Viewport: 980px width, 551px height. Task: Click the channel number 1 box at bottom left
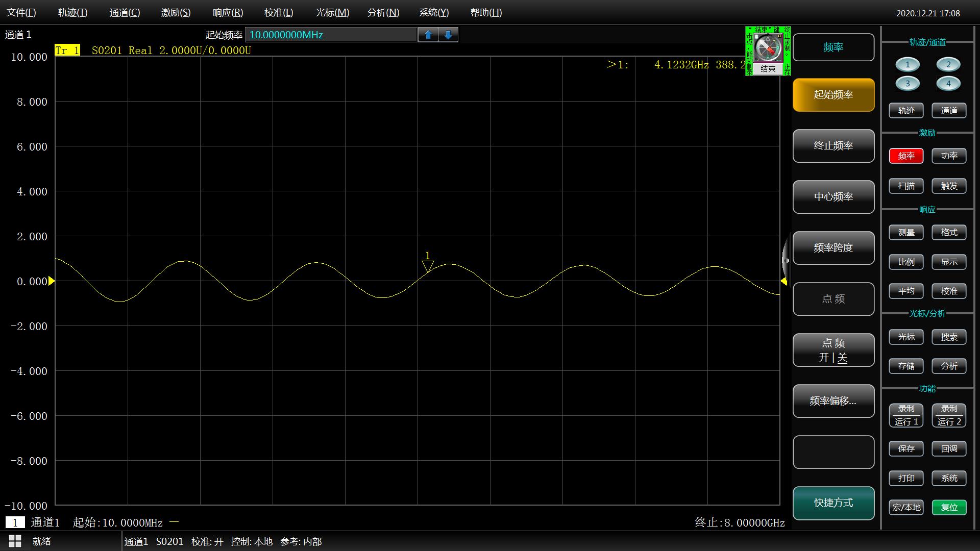15,522
